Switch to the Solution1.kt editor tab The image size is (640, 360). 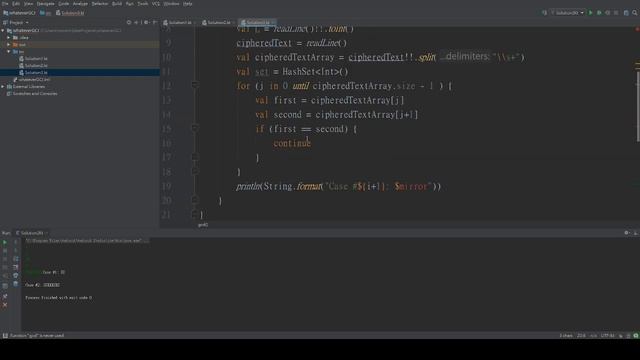pyautogui.click(x=178, y=22)
